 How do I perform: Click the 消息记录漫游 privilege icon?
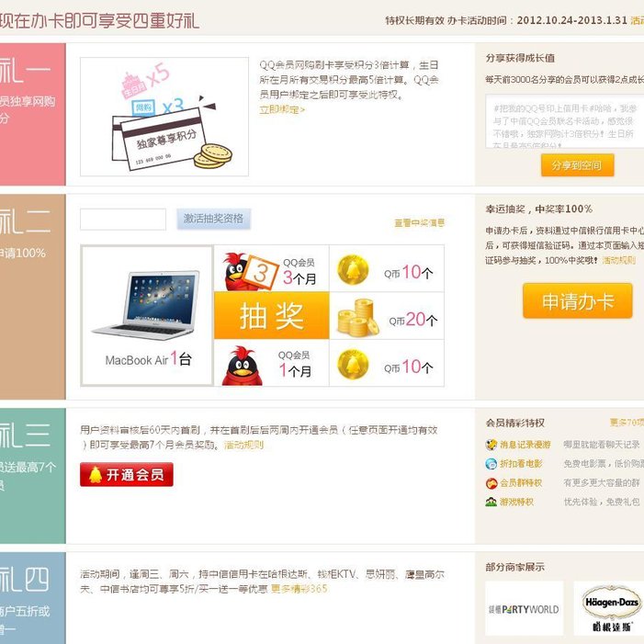491,445
